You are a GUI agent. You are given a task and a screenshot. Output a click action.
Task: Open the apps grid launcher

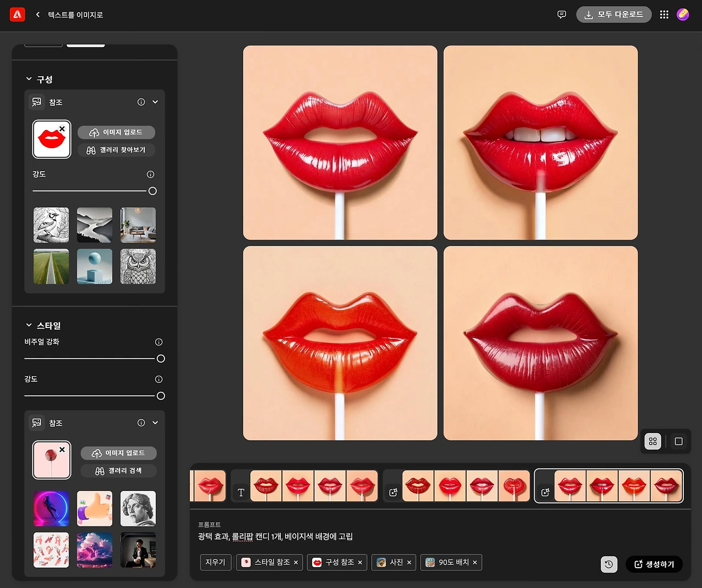pos(664,15)
